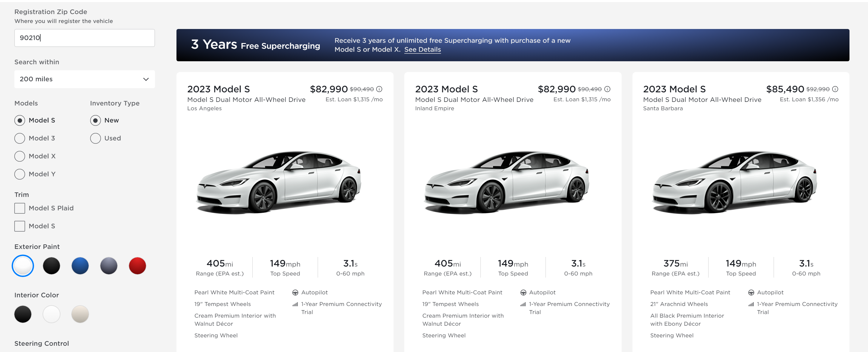Click Autopilot icon in Santa Barbara listing
This screenshot has width=868, height=352.
(x=751, y=292)
